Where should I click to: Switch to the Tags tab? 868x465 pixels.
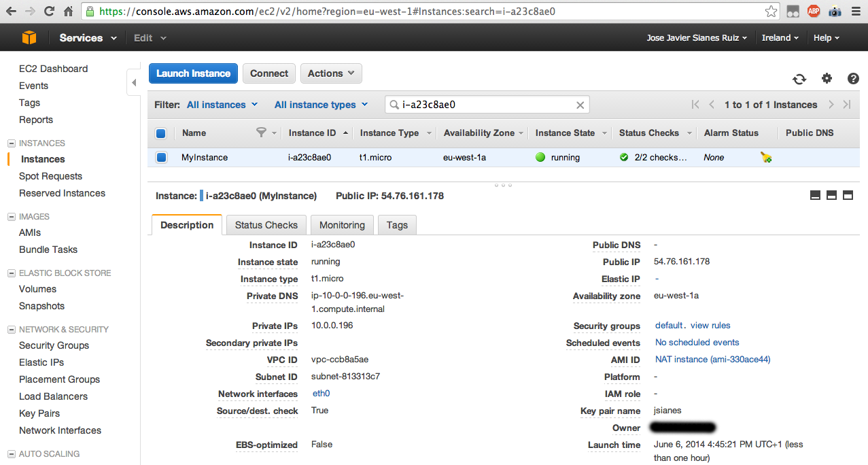pos(397,225)
